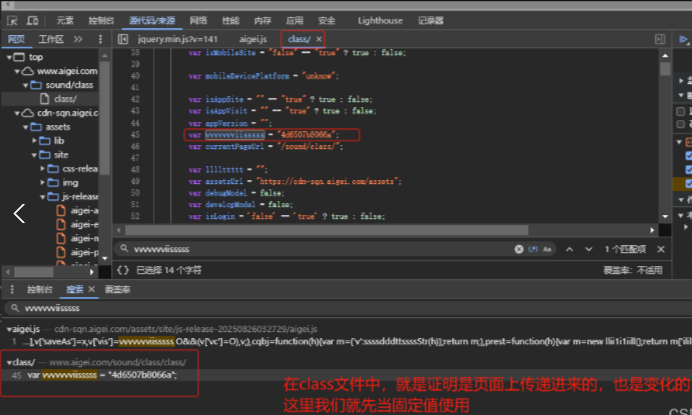Collapse the js-release folder

42,197
